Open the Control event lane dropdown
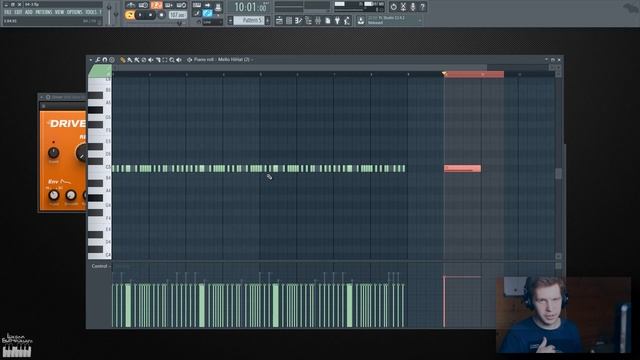Image resolution: width=640 pixels, height=360 pixels. (x=100, y=266)
